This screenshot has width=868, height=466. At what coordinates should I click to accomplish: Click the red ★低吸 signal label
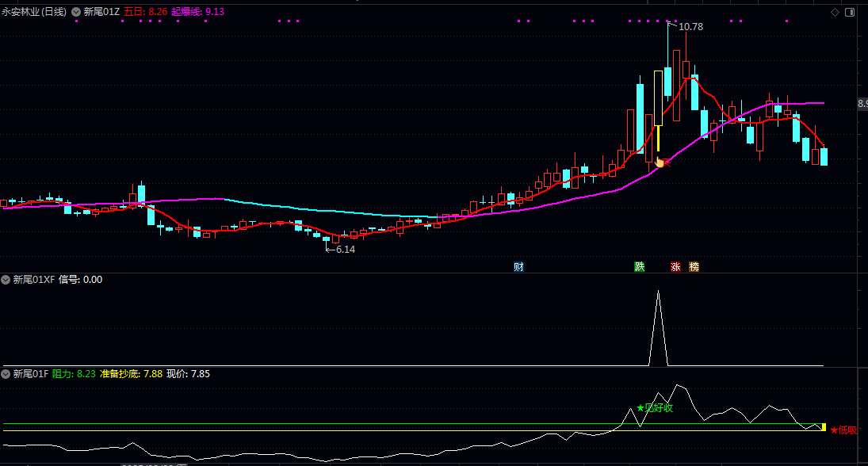tap(843, 430)
